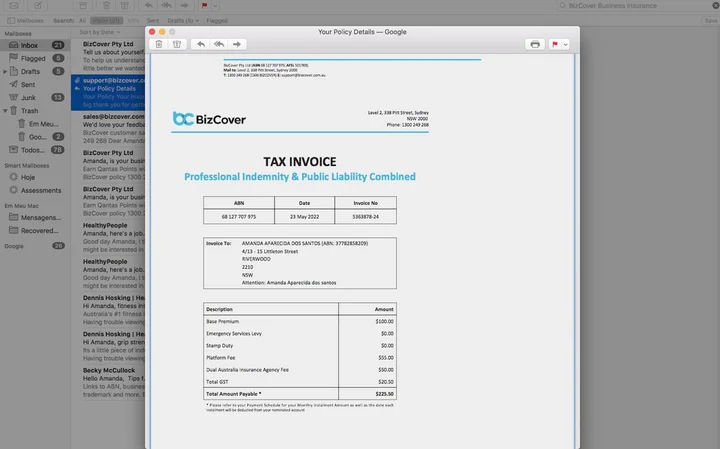Open the Sort by Date dropdown
Image resolution: width=720 pixels, height=449 pixels.
[97, 32]
